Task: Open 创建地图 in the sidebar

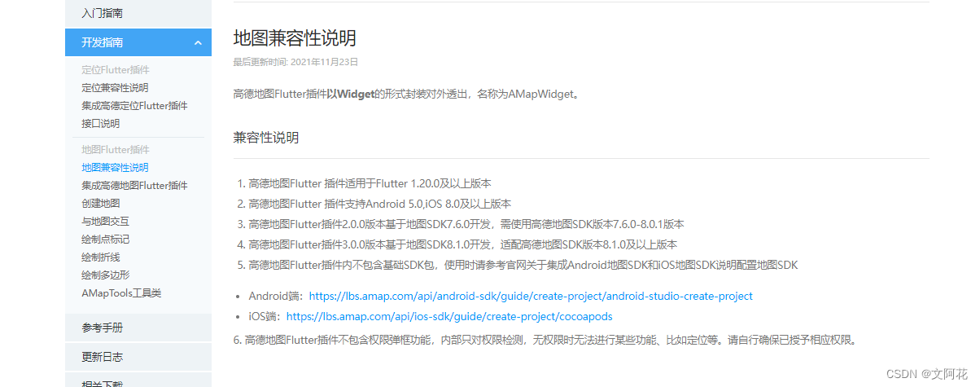Action: click(100, 203)
